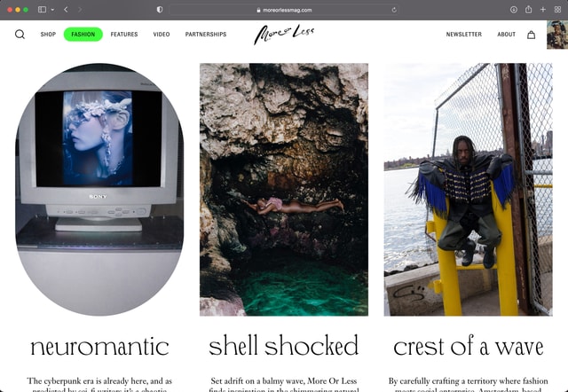Select the highlighted Fashion tab

coord(83,35)
